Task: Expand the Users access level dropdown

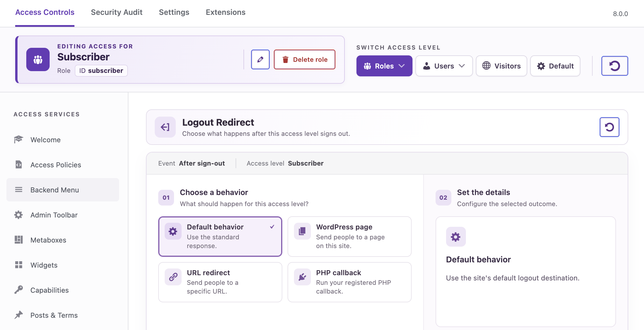Action: coord(444,66)
